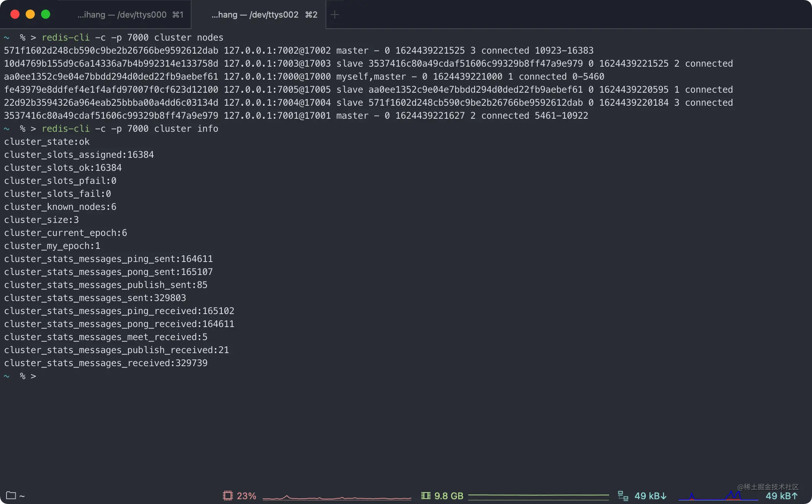Click the 49 kB upload speed value
The width and height of the screenshot is (812, 504).
pyautogui.click(x=782, y=496)
